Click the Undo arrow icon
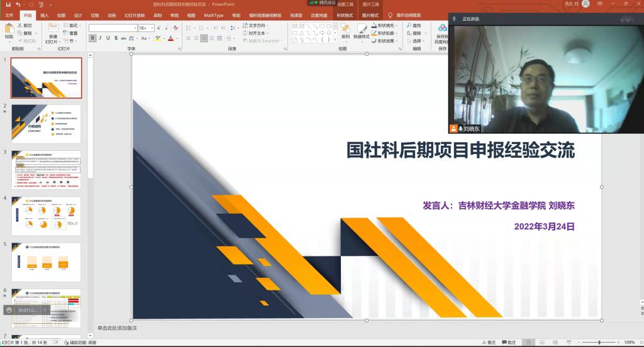This screenshot has width=644, height=347. (x=18, y=4)
